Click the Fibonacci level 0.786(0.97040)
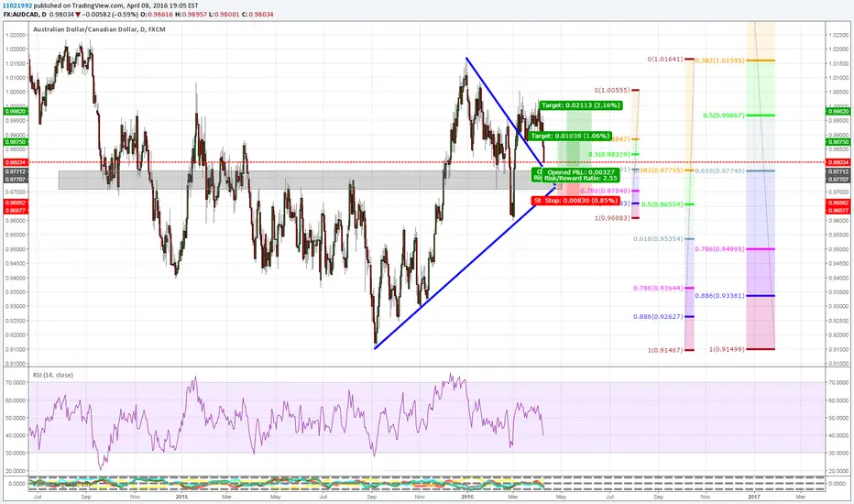The image size is (854, 504). coord(605,191)
